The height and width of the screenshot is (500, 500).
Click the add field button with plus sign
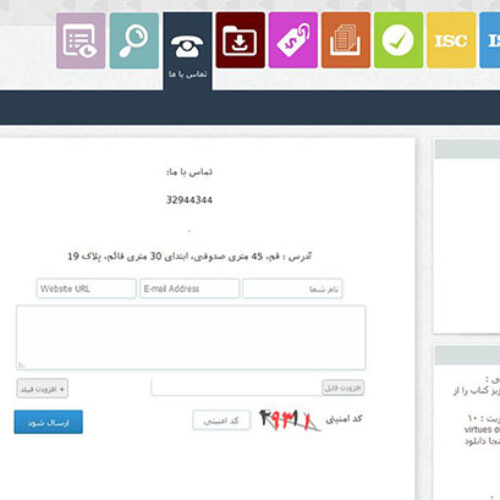(x=42, y=389)
